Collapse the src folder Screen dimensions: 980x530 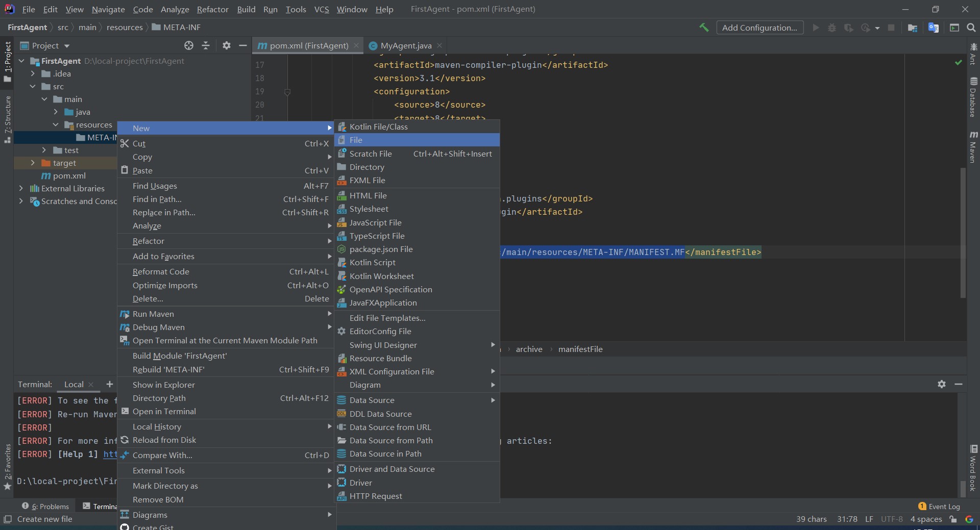[x=33, y=86]
